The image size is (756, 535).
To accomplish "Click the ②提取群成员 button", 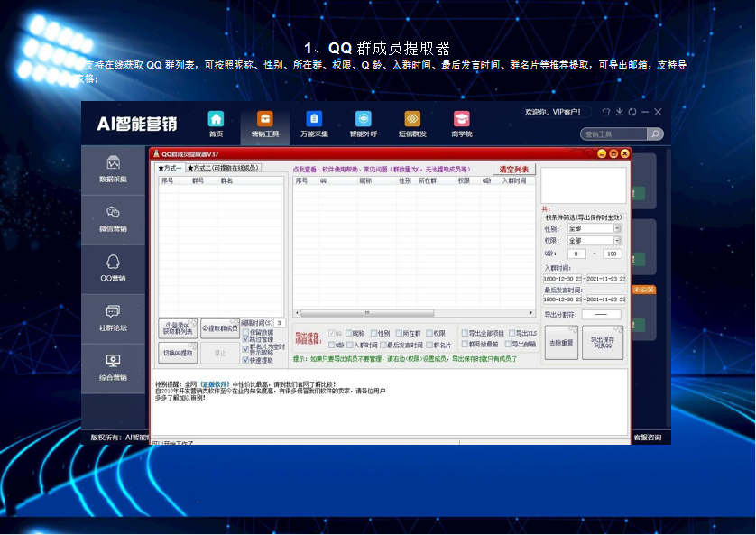I will (220, 328).
